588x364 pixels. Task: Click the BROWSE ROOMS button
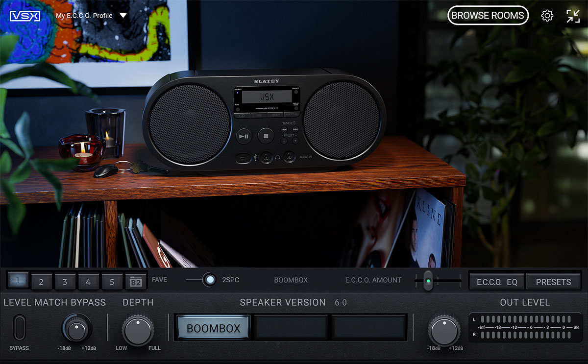pyautogui.click(x=488, y=15)
